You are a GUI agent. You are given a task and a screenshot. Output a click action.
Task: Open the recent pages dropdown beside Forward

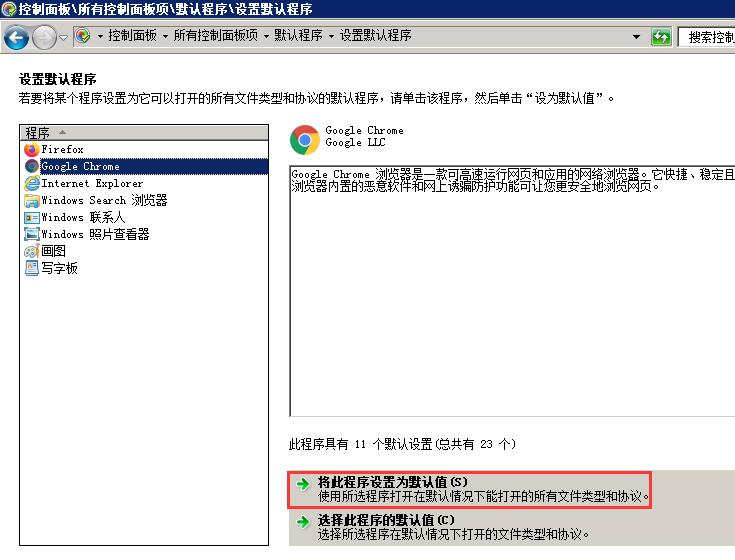click(64, 37)
